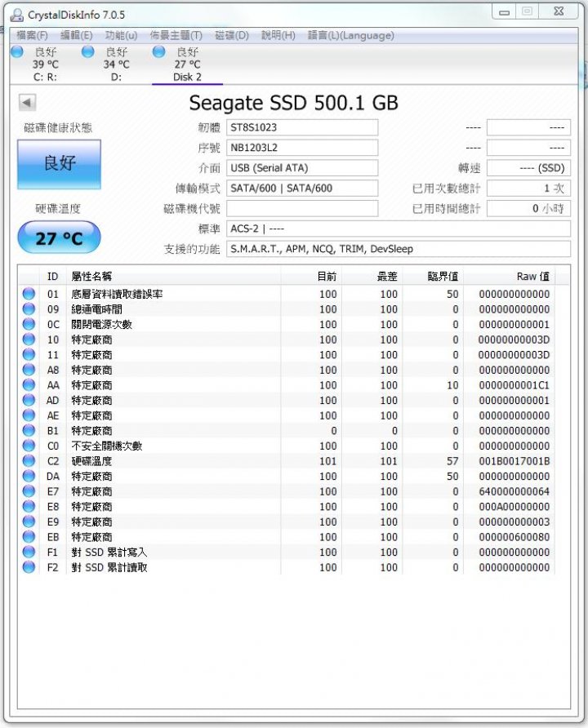Click the Raw 值 column header
588x728 pixels.
(x=509, y=276)
